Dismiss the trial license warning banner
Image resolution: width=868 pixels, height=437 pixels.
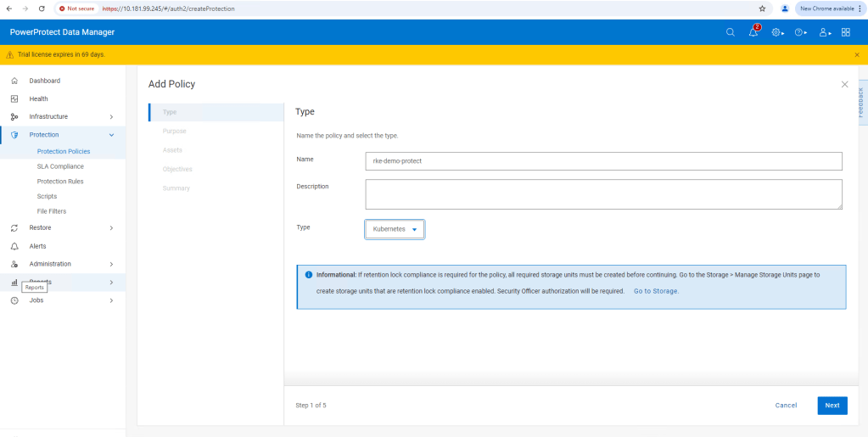pos(857,54)
